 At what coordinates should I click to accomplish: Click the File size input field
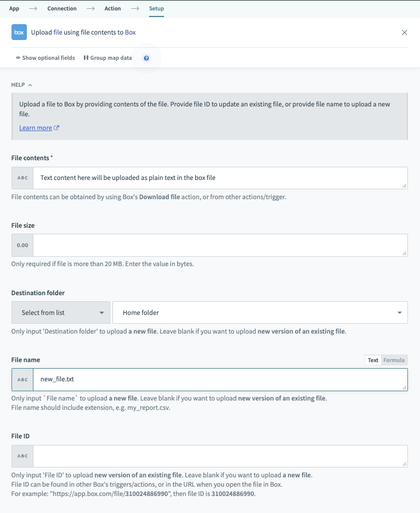(219, 245)
